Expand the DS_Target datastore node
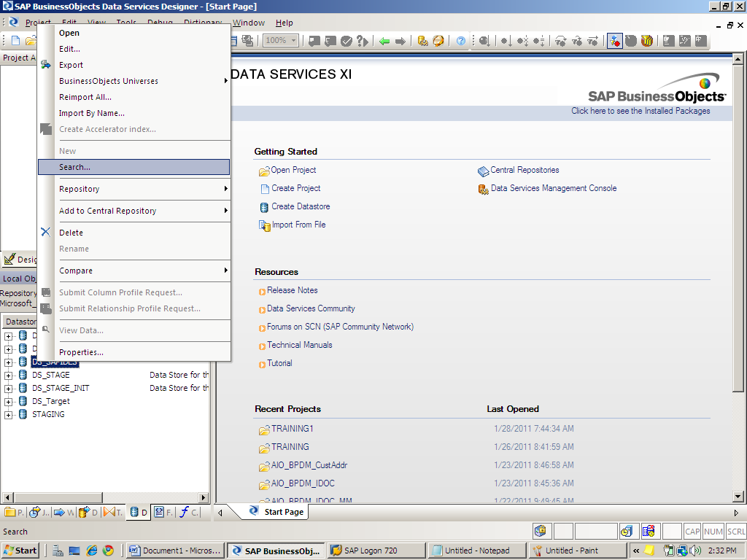Screen dimensions: 747x560 click(x=8, y=402)
